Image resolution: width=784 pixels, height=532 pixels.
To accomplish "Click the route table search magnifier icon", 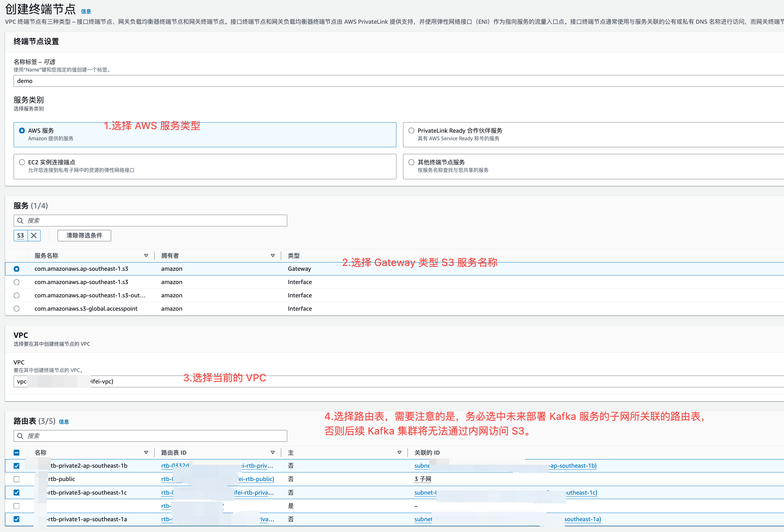I will pyautogui.click(x=20, y=436).
